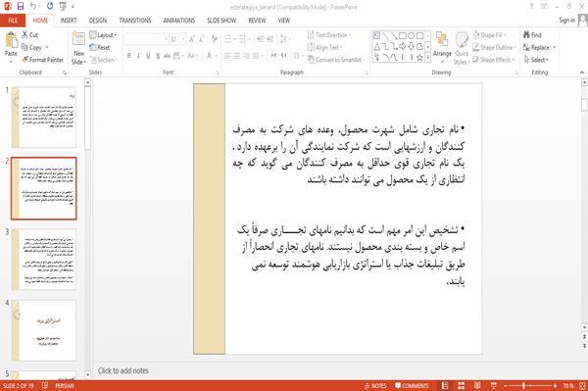Click Find in Editing group
This screenshot has height=391, width=588.
532,35
